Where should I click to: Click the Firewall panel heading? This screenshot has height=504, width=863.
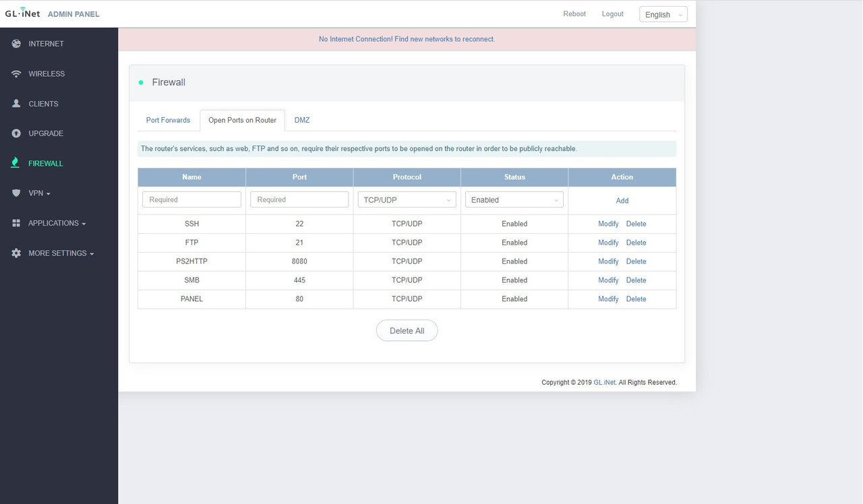tap(169, 82)
